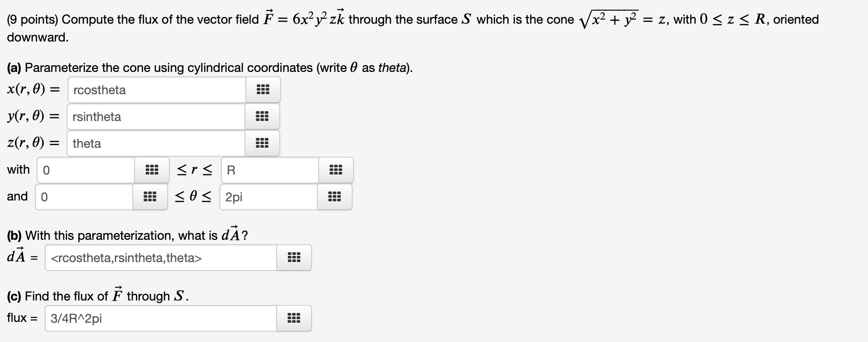Open the equation editor icon for the flux answer
The image size is (868, 342).
(x=294, y=318)
